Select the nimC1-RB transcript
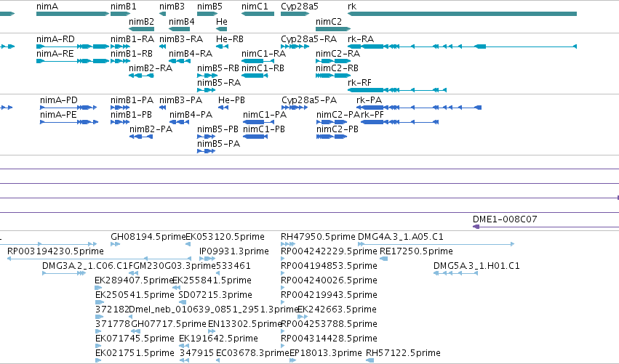The height and width of the screenshot is (364, 619). 255,76
